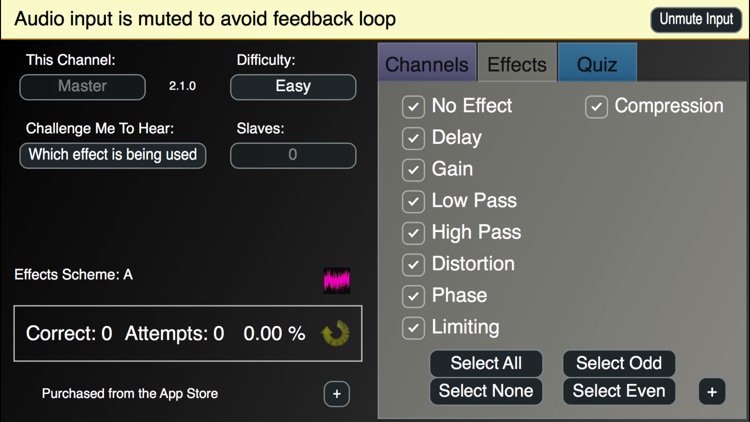This screenshot has width=750, height=422.
Task: Uncheck the Delay effect checkbox
Action: [413, 138]
